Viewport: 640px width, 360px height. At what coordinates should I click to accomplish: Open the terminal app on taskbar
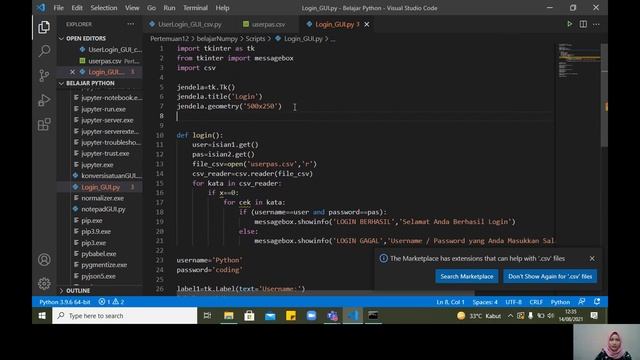click(373, 316)
